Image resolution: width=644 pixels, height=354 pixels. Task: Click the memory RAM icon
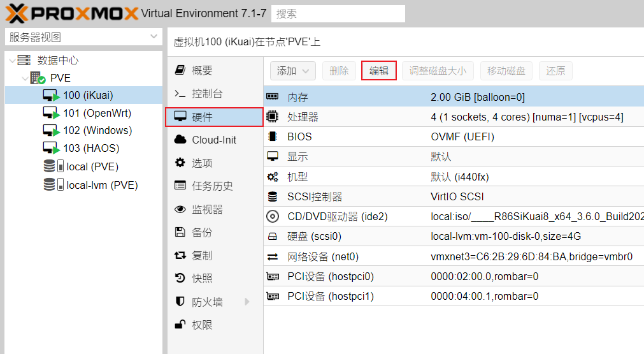272,96
